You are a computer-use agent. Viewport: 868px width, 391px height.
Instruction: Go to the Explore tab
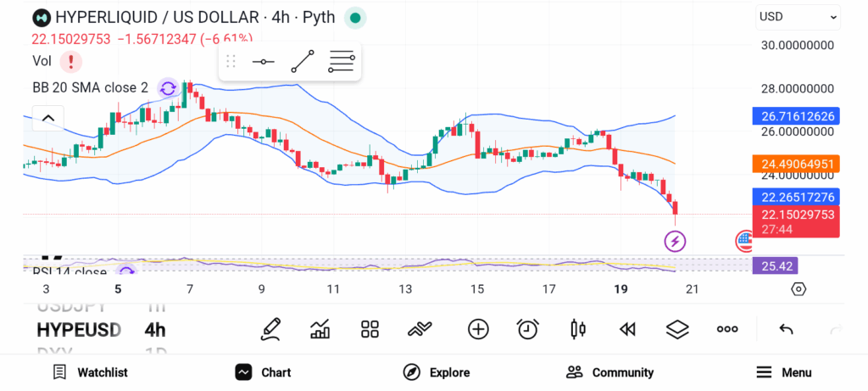[436, 372]
